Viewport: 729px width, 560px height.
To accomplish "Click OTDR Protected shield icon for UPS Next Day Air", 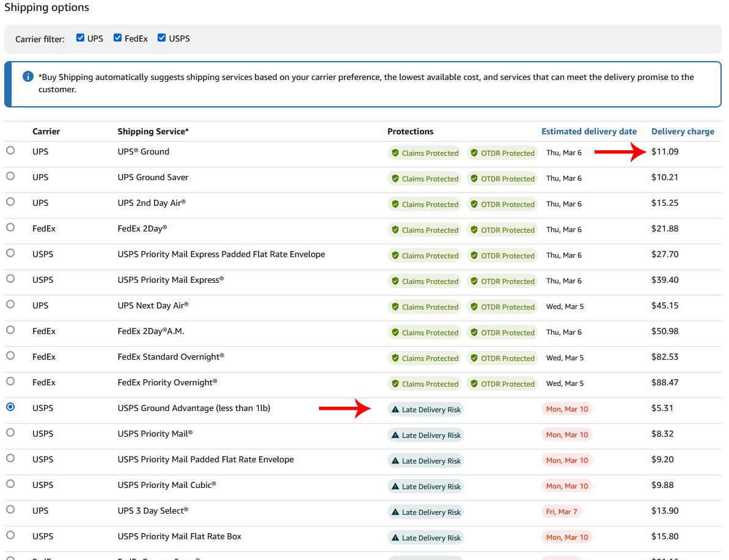I will click(x=474, y=307).
